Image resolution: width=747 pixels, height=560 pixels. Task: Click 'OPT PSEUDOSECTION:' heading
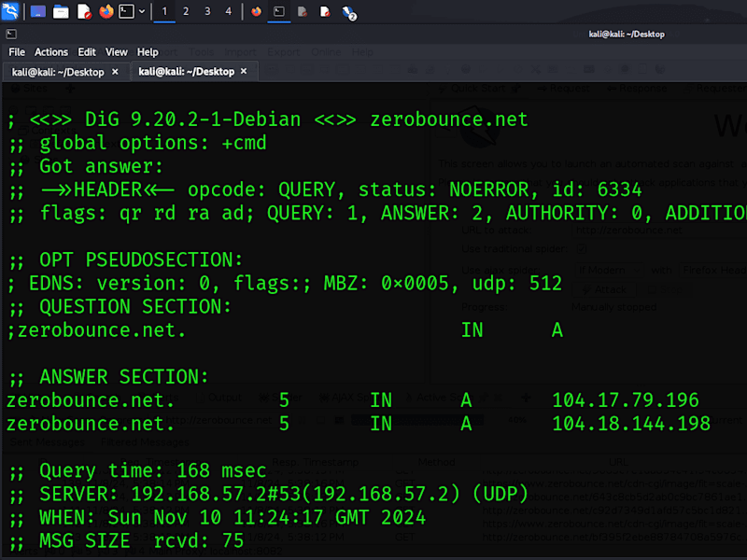point(141,260)
